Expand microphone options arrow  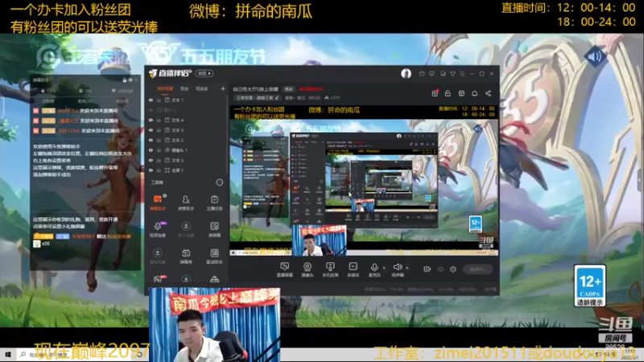click(384, 268)
